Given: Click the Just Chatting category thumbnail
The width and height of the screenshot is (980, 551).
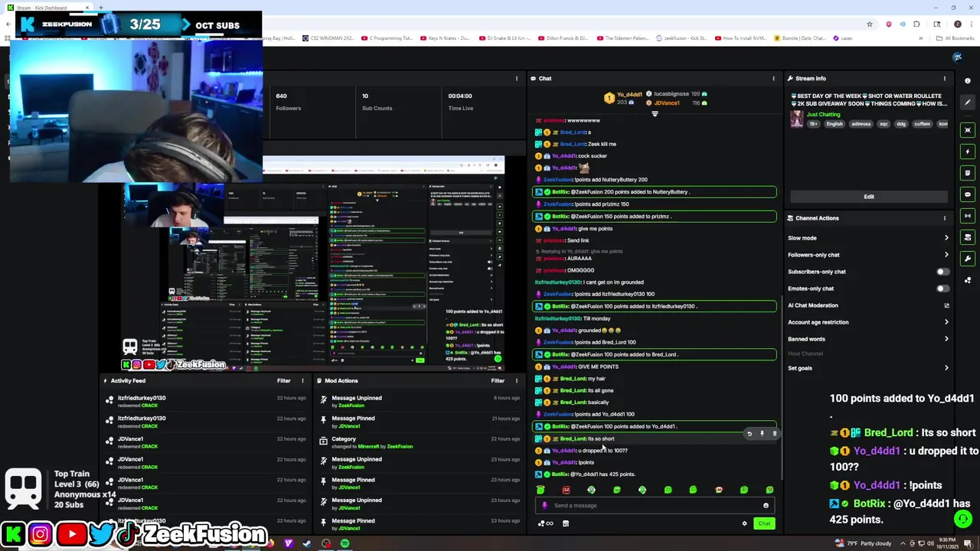Looking at the screenshot, I should coord(797,119).
